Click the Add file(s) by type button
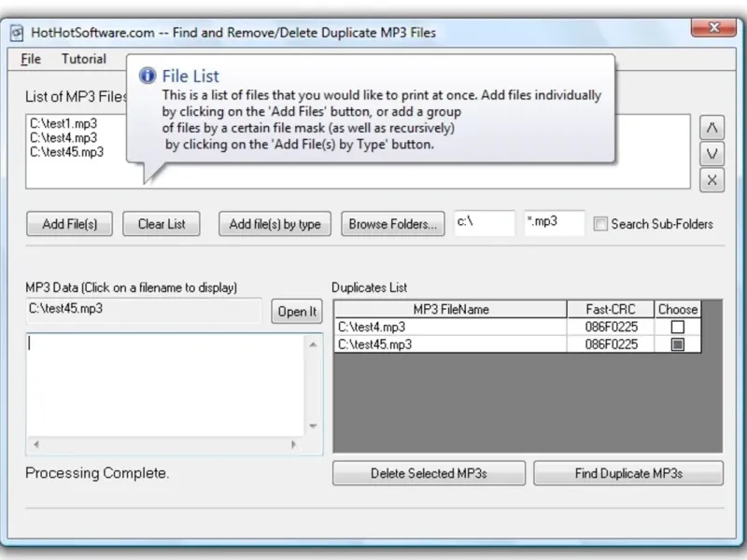 275,224
